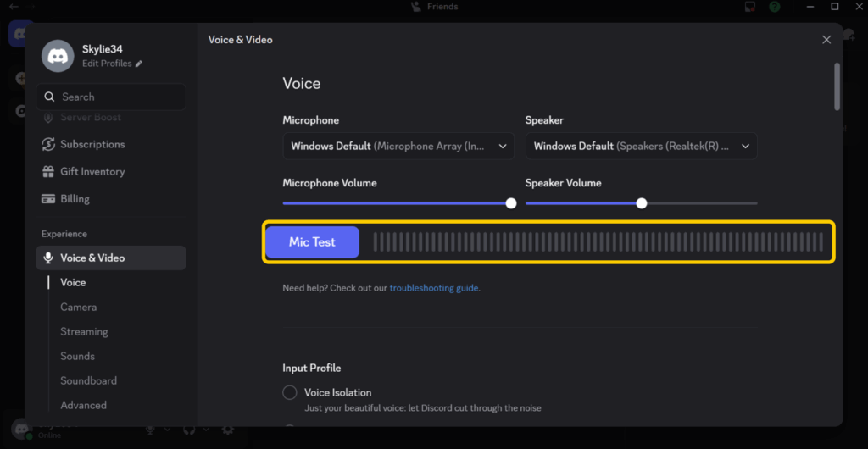This screenshot has height=449, width=868.
Task: Go to the Soundboard subsection
Action: click(88, 380)
